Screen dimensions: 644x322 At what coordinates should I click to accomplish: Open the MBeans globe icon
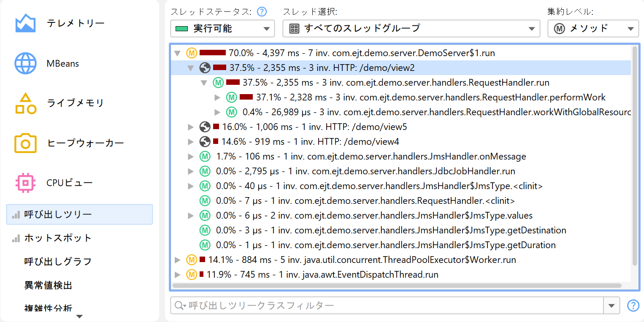tap(25, 64)
